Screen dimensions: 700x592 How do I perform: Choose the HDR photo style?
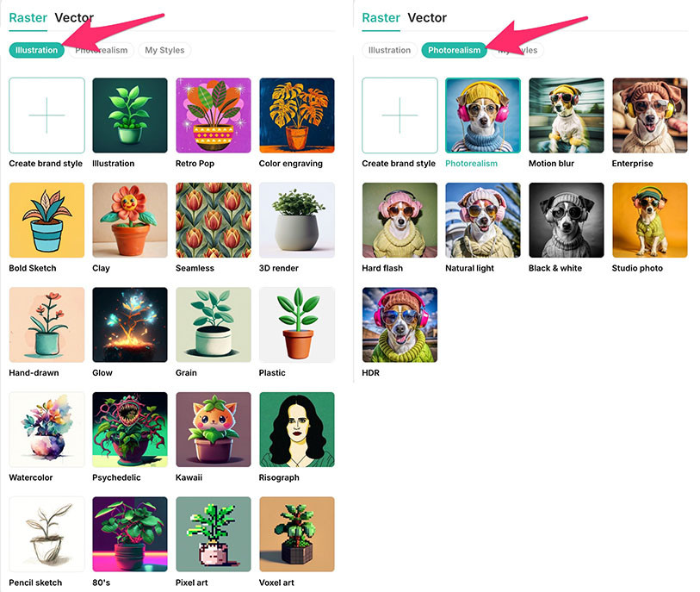pyautogui.click(x=400, y=325)
